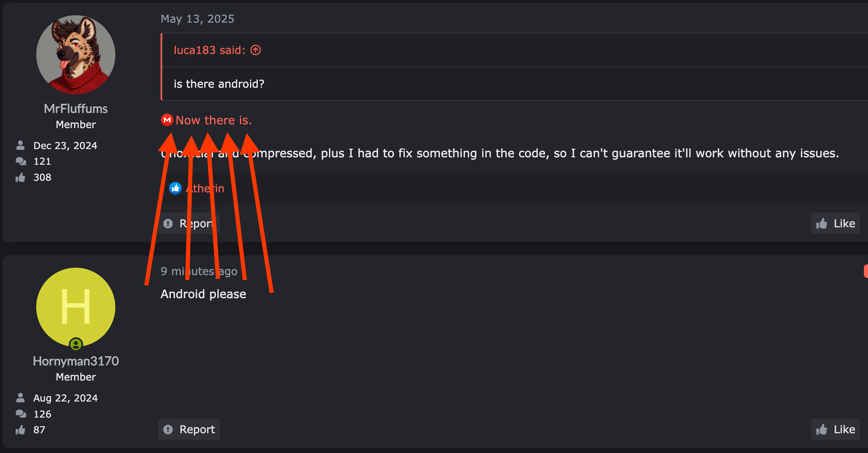
Task: View Atherin in reactions list
Action: tap(205, 188)
